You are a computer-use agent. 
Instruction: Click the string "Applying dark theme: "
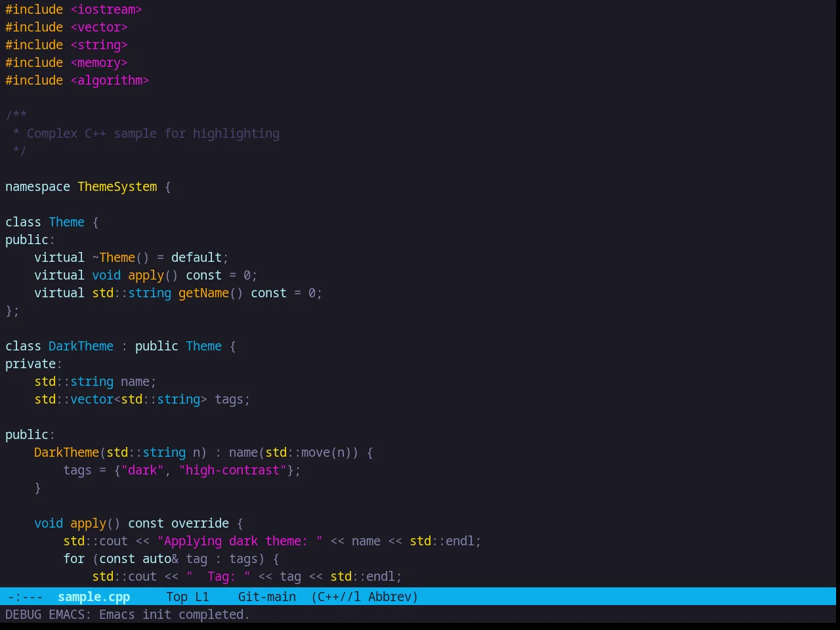240,541
